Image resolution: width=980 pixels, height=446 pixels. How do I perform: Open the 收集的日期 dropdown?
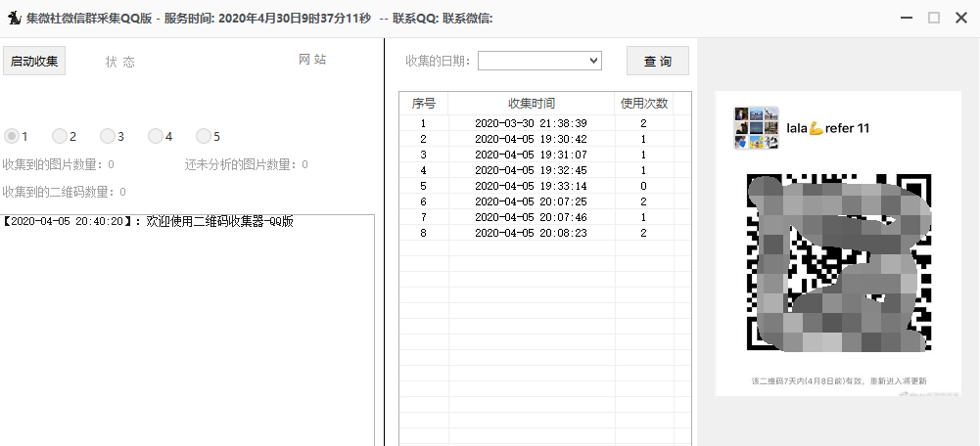[540, 61]
